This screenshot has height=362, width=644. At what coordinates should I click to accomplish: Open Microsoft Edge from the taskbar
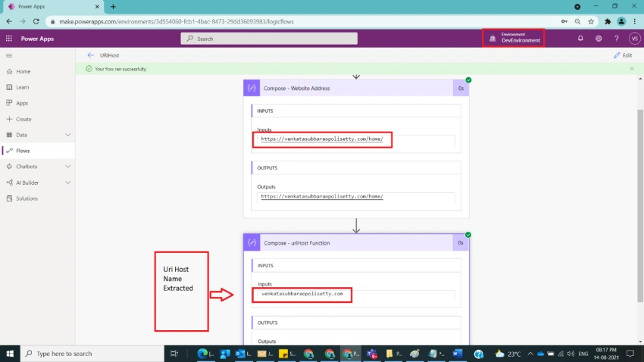pos(203,354)
